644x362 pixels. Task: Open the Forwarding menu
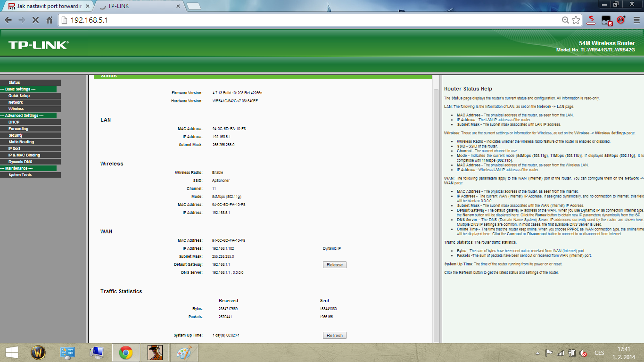30,129
